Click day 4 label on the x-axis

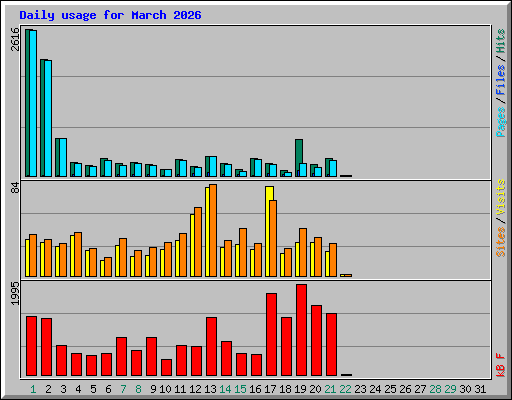coord(78,389)
